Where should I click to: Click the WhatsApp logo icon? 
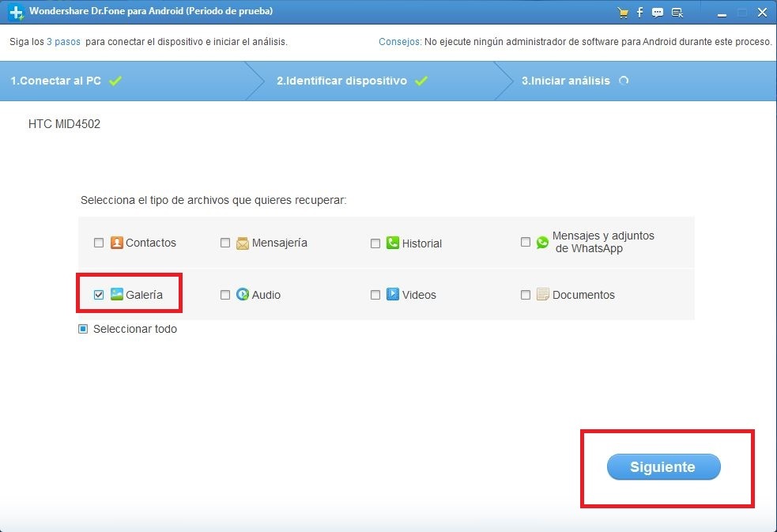pos(542,242)
